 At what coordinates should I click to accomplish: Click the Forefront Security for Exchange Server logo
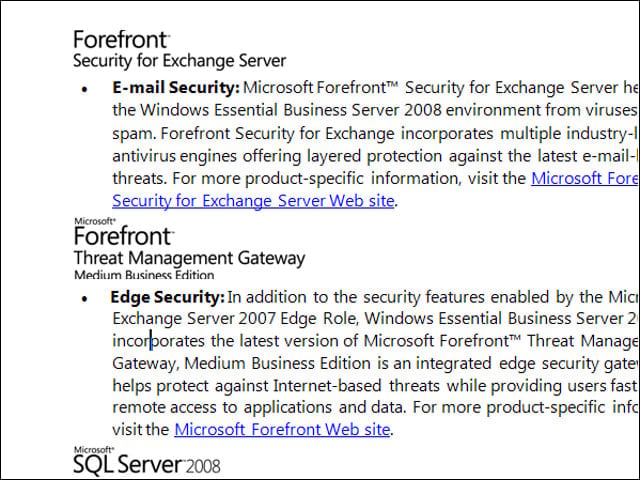coord(179,49)
